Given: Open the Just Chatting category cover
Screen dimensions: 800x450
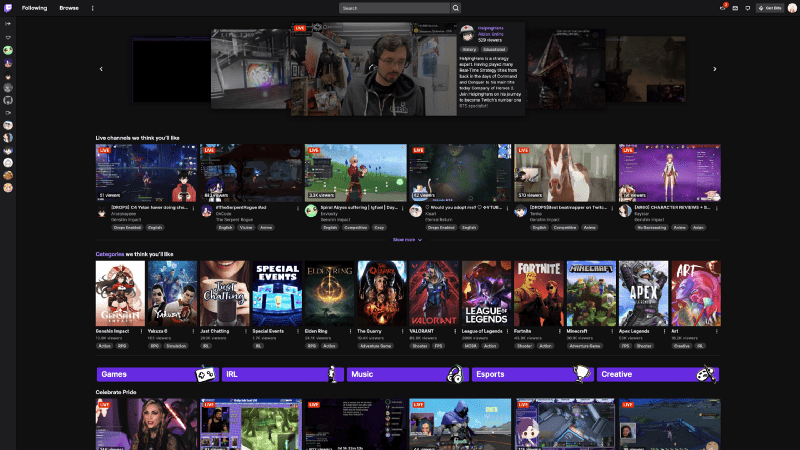Looking at the screenshot, I should (224, 293).
